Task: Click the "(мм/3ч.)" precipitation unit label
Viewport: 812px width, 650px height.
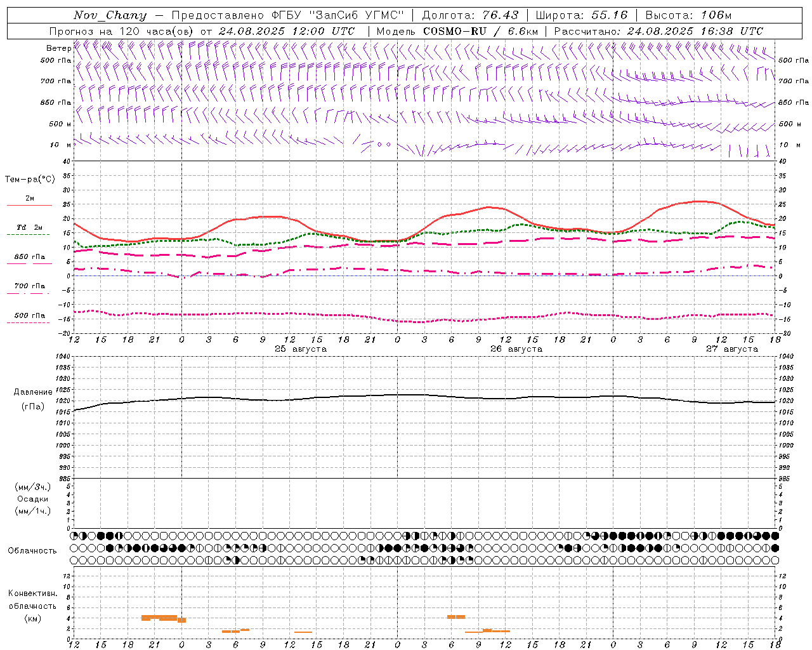Action: pos(33,487)
